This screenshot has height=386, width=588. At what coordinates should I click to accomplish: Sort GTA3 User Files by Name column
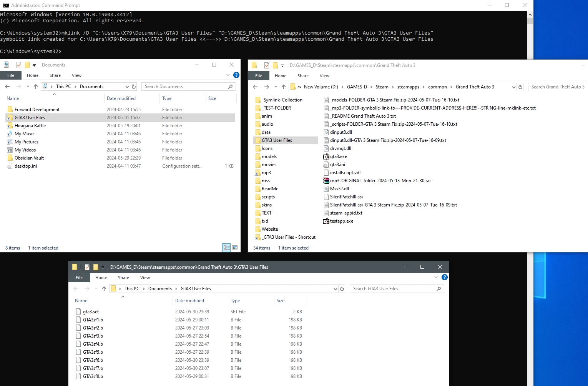click(123, 301)
